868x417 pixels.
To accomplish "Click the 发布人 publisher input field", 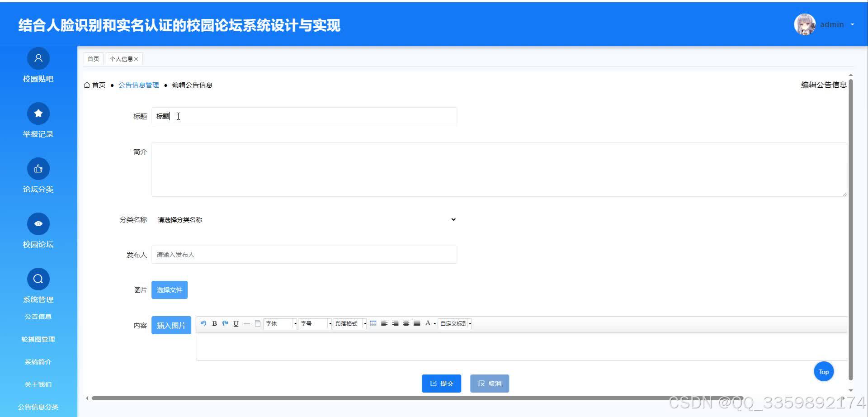I will point(304,254).
